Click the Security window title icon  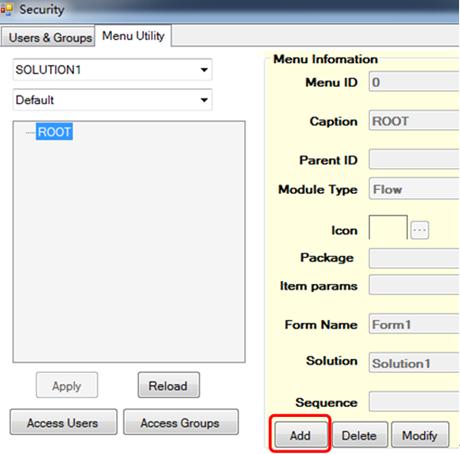pyautogui.click(x=6, y=9)
